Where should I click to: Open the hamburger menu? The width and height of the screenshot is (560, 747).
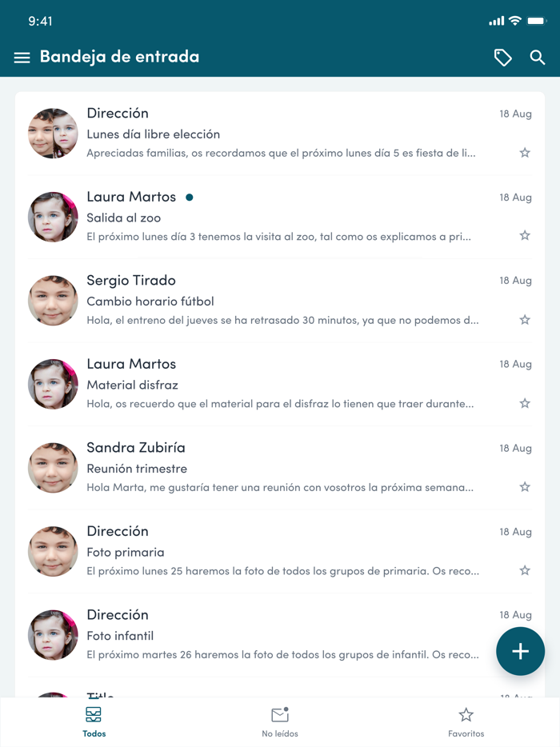[x=22, y=58]
